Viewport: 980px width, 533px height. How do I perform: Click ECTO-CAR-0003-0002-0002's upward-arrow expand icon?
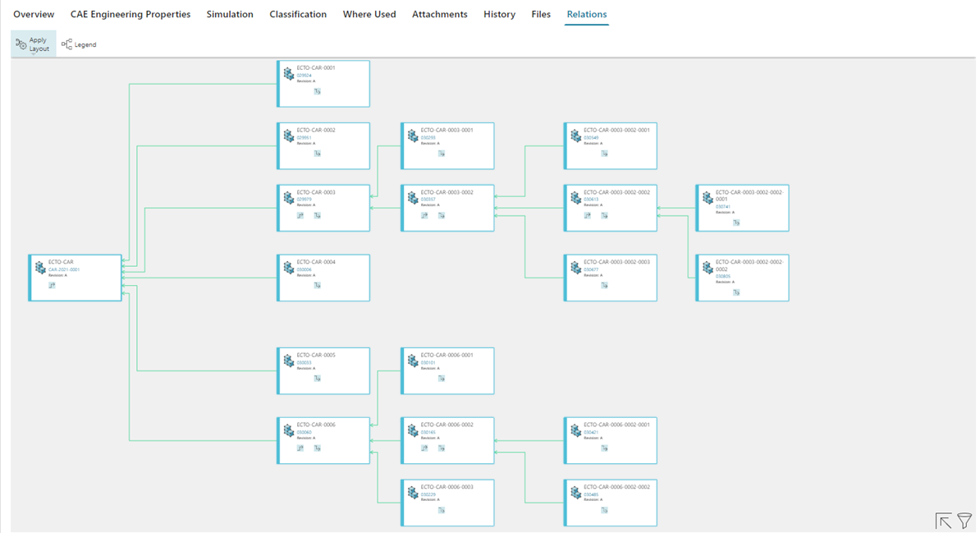pos(588,215)
